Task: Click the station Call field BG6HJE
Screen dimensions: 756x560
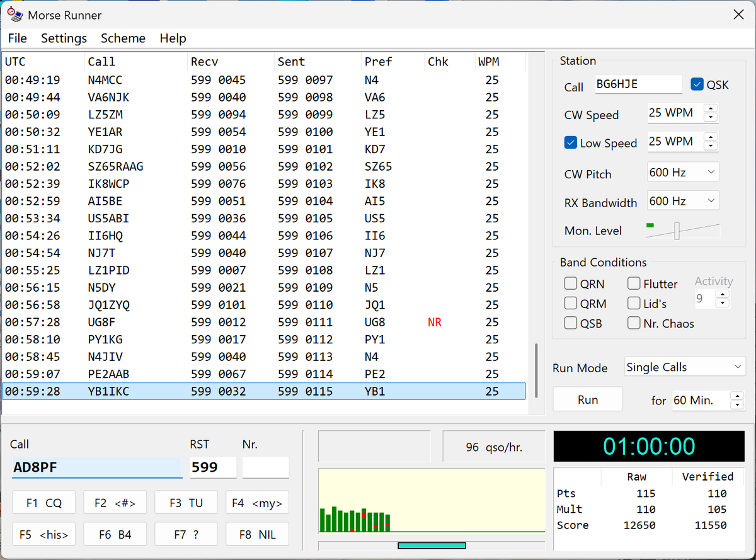Action: 639,84
